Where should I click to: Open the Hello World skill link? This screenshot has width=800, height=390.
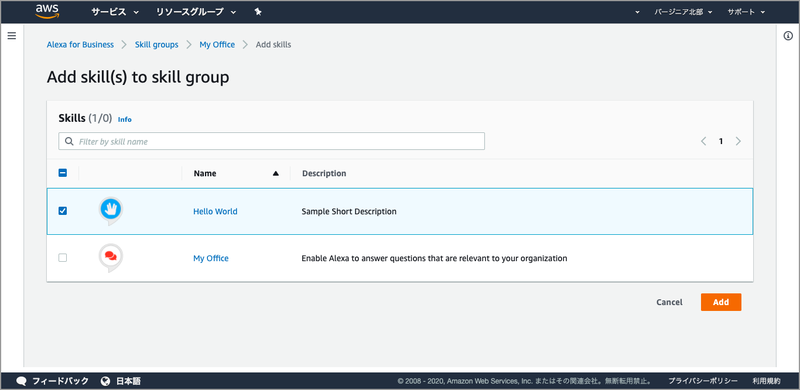(215, 211)
